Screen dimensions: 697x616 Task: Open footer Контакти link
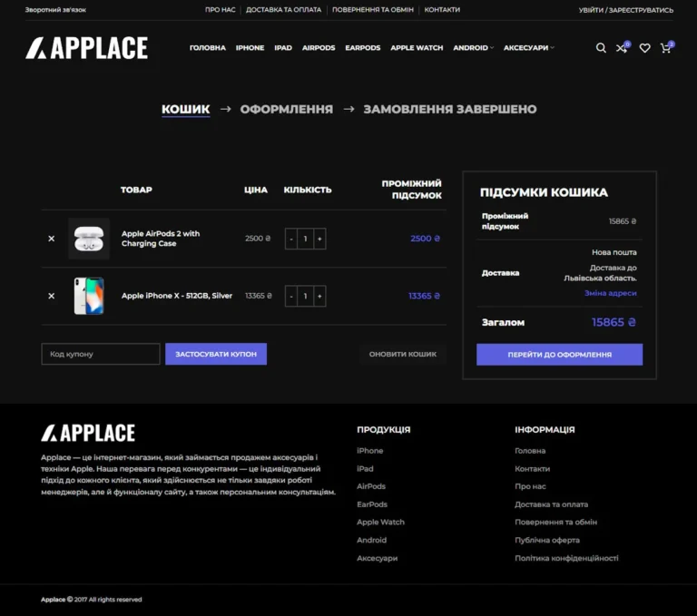coord(532,469)
